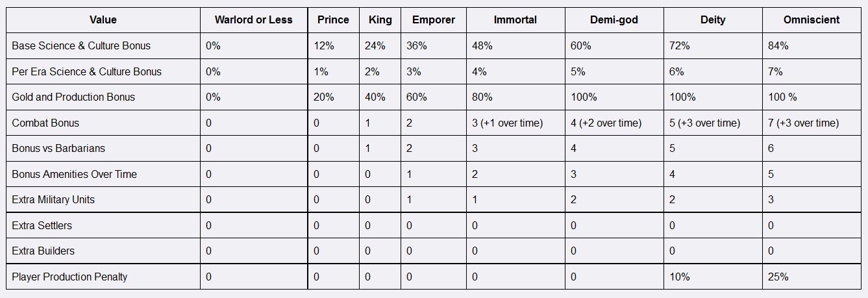Click the Extra Settlers row label

pos(42,225)
